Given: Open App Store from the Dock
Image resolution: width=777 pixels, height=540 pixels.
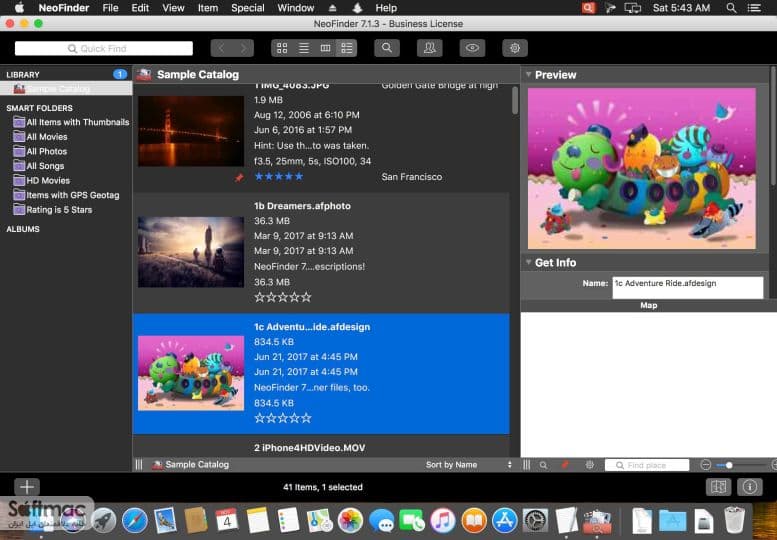Looking at the screenshot, I should (x=504, y=521).
